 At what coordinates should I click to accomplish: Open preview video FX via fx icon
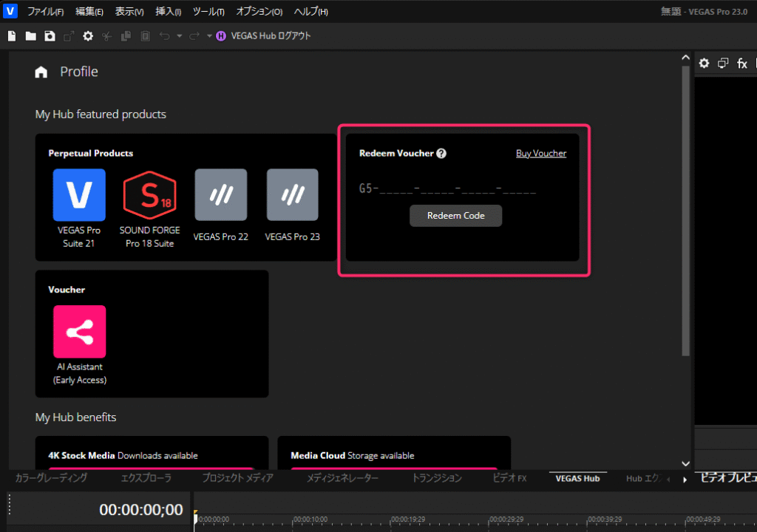742,64
